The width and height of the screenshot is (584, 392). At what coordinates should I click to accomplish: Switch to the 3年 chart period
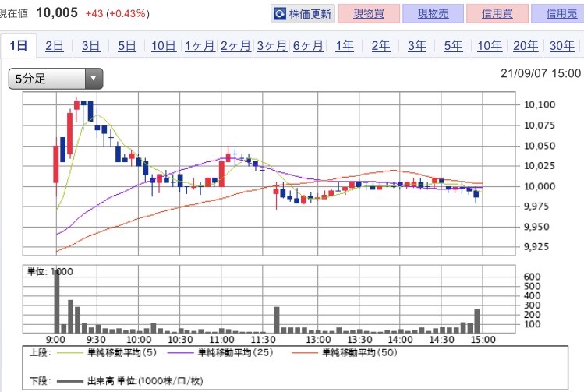[x=417, y=46]
